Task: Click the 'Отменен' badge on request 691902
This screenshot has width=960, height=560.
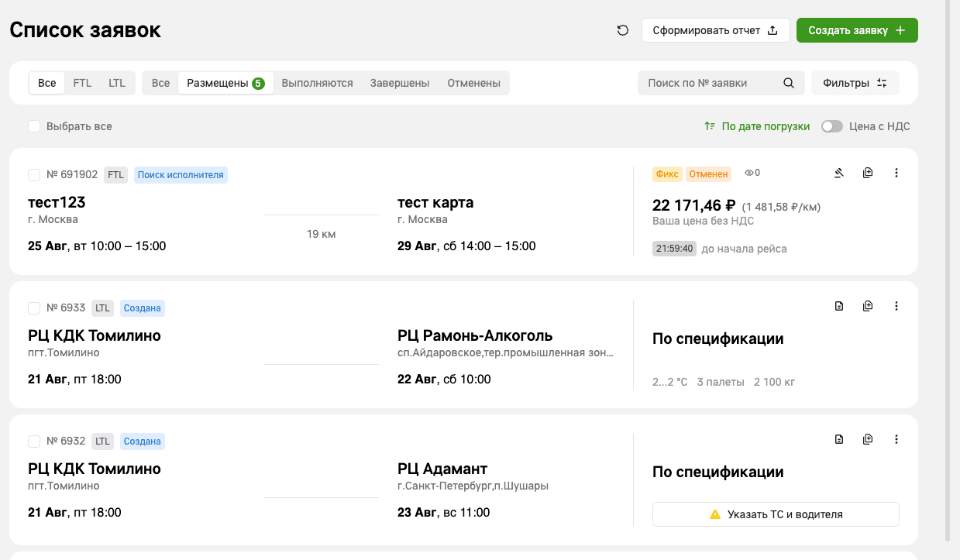Action: [x=709, y=174]
